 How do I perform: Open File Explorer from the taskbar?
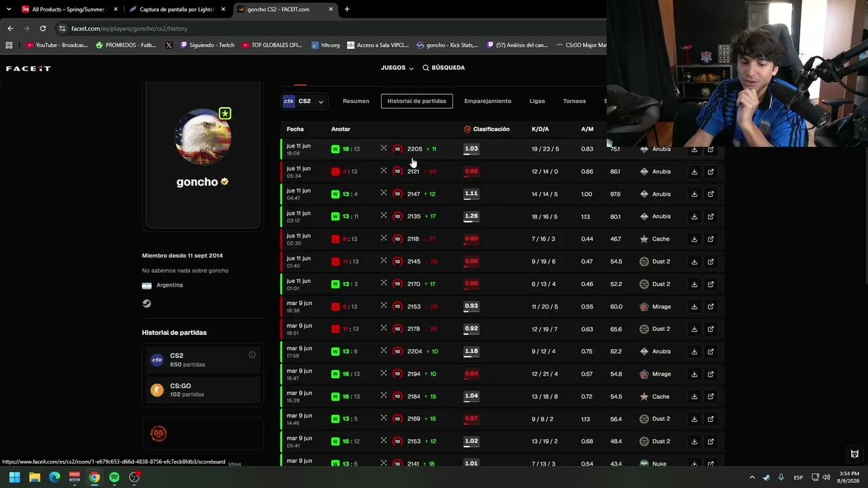[x=35, y=477]
